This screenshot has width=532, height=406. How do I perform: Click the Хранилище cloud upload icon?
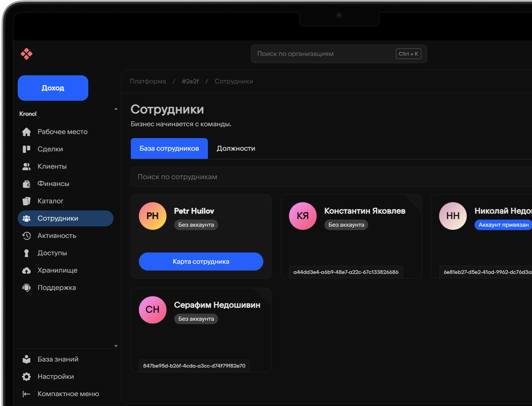click(x=26, y=270)
